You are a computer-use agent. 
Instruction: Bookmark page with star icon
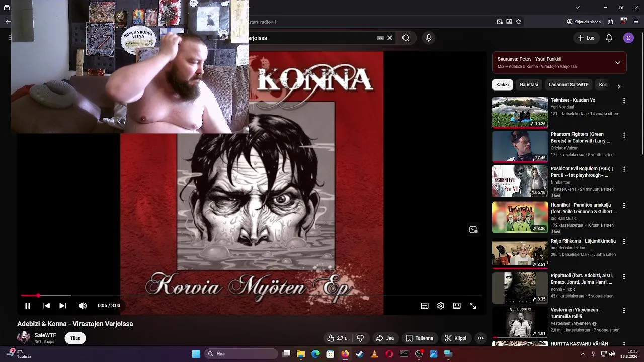pyautogui.click(x=519, y=22)
